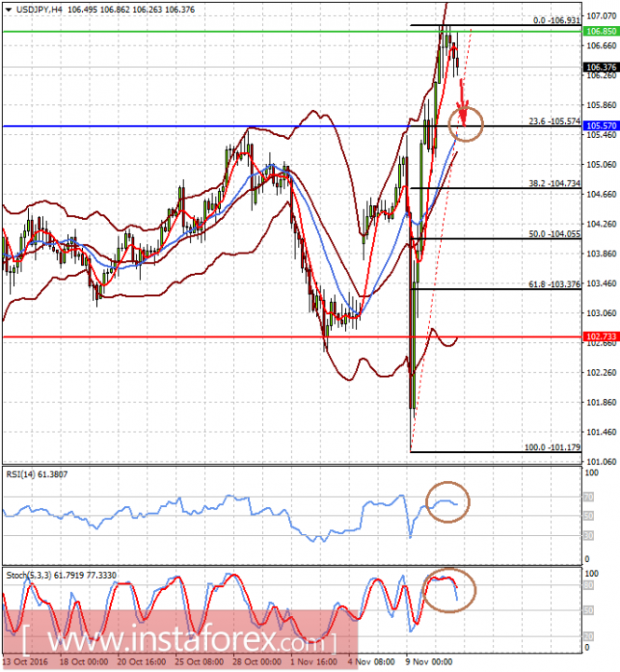Click the brown circle at 23.6 level
Image resolution: width=620 pixels, height=672 pixels.
click(465, 124)
